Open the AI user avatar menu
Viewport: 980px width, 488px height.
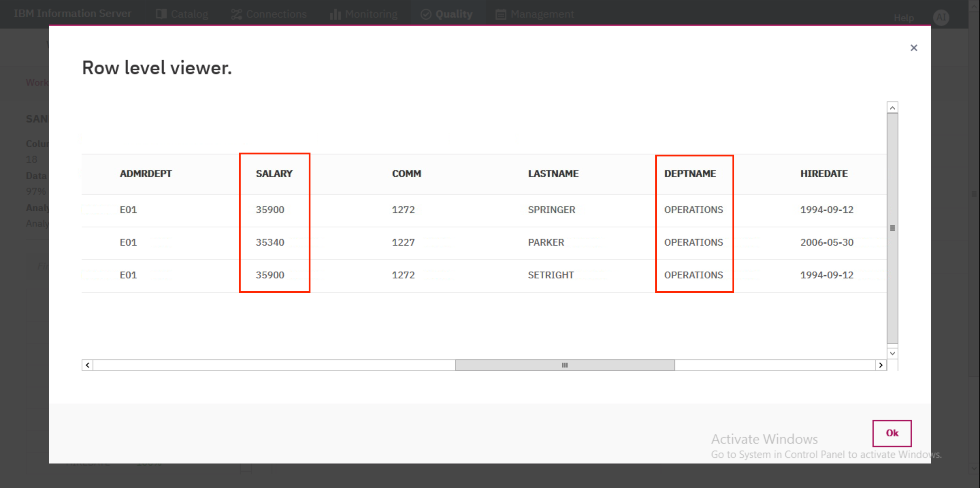tap(941, 17)
